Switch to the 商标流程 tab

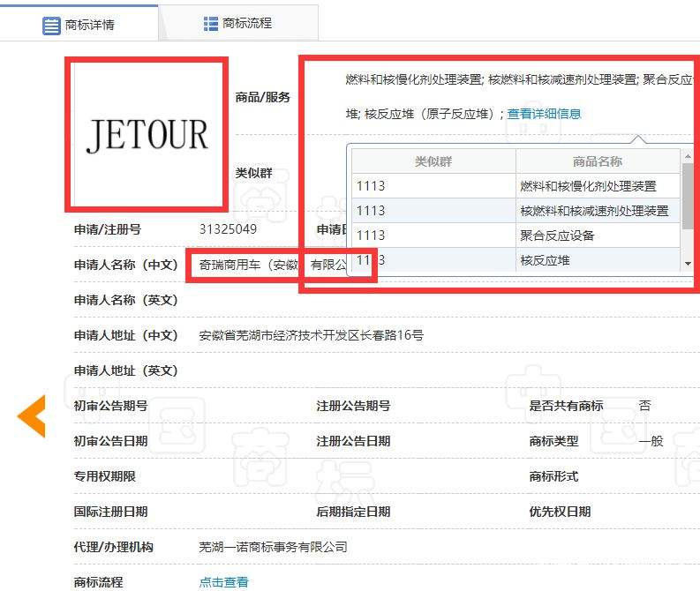(238, 23)
